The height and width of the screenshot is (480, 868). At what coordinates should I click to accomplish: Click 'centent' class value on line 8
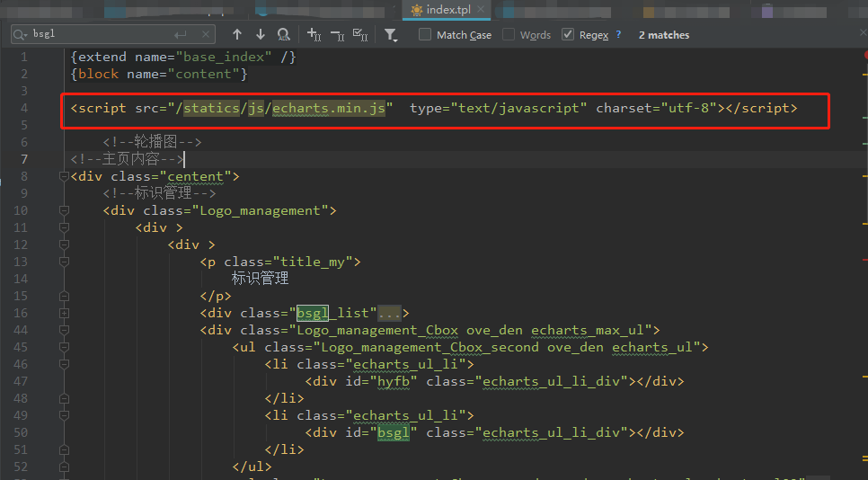tap(195, 176)
